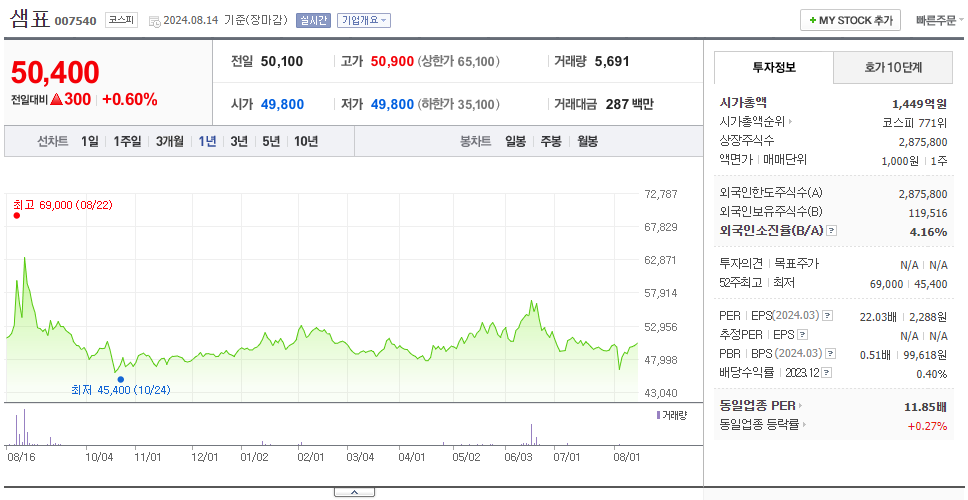Click the 고가 value 50,900
Viewport: 968px width, 500px height.
(392, 62)
